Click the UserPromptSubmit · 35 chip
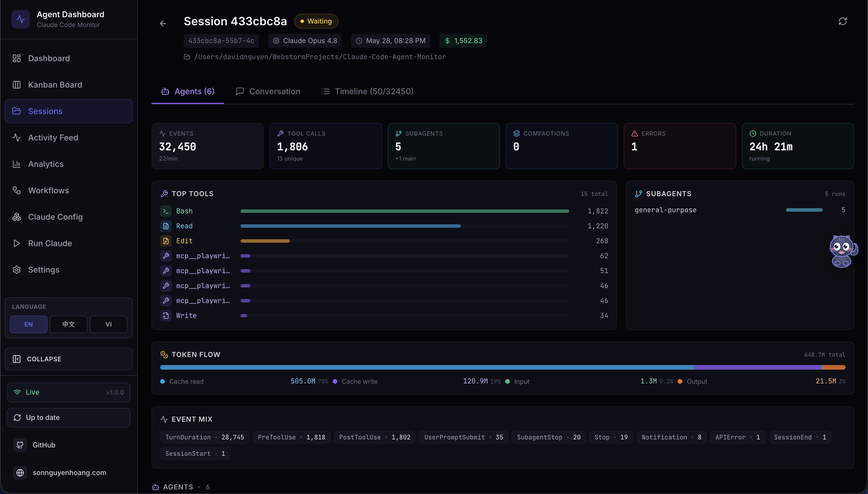 pyautogui.click(x=464, y=437)
